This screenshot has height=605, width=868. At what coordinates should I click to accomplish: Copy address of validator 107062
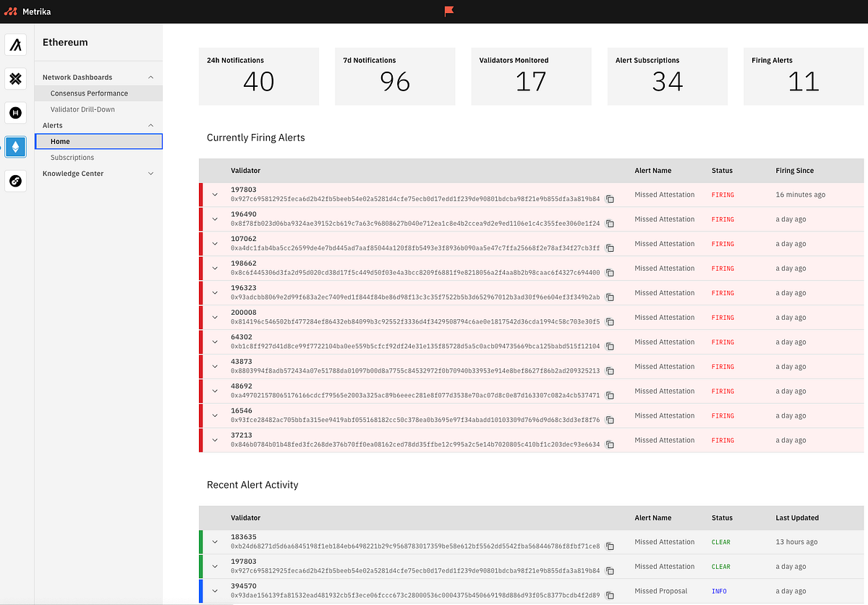pyautogui.click(x=610, y=248)
